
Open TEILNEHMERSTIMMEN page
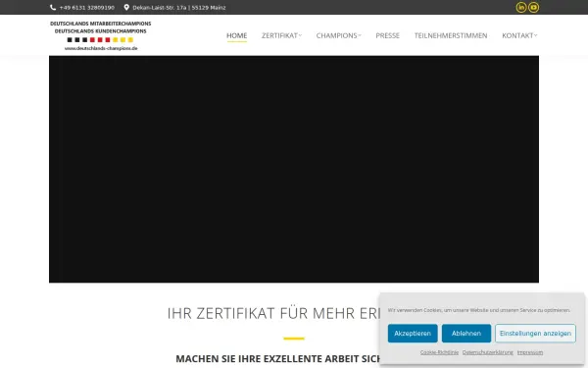[451, 35]
